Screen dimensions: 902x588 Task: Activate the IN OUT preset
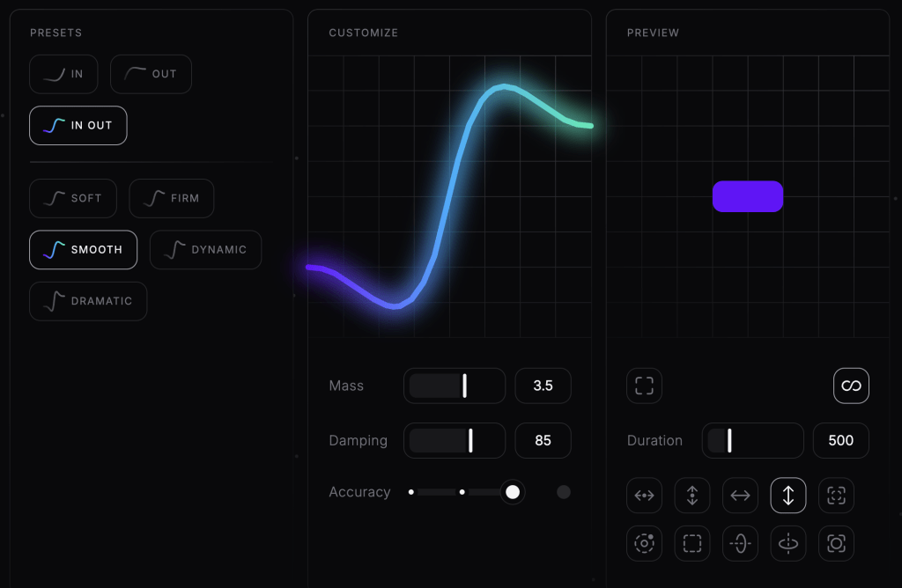(78, 125)
